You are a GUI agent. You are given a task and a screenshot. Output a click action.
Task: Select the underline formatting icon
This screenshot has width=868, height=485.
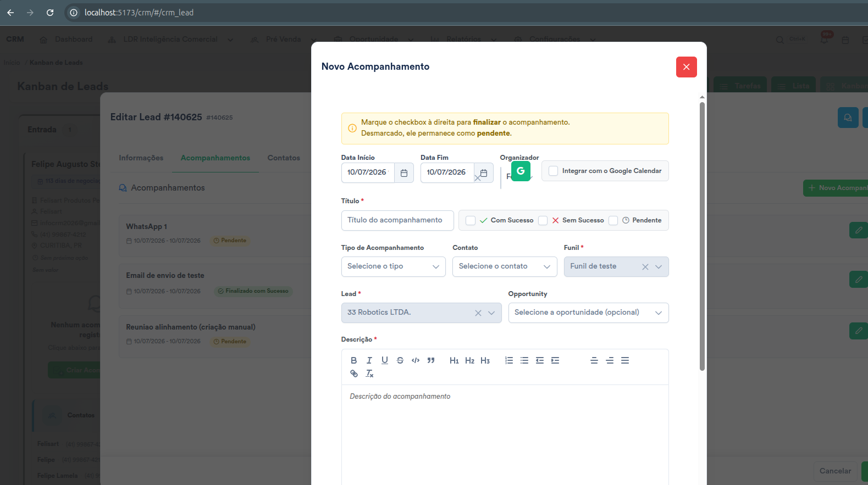pyautogui.click(x=385, y=360)
